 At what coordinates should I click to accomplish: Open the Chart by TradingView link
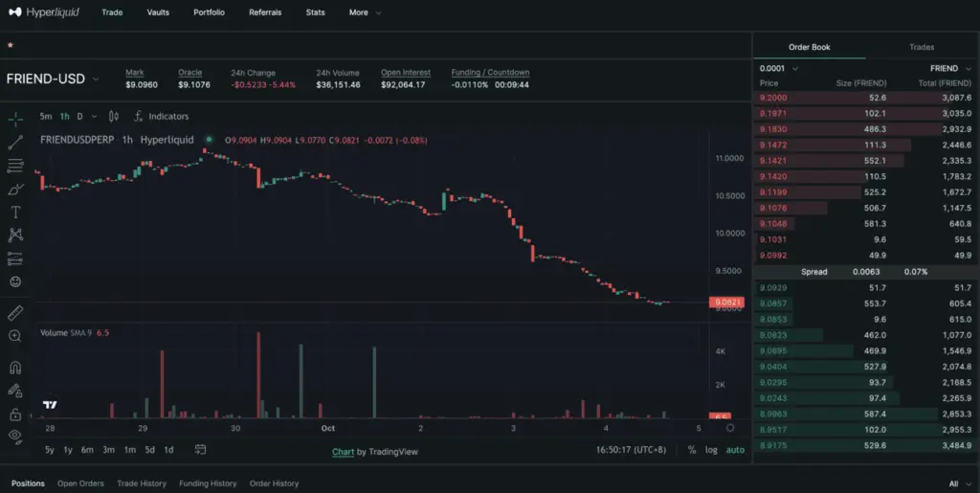374,452
